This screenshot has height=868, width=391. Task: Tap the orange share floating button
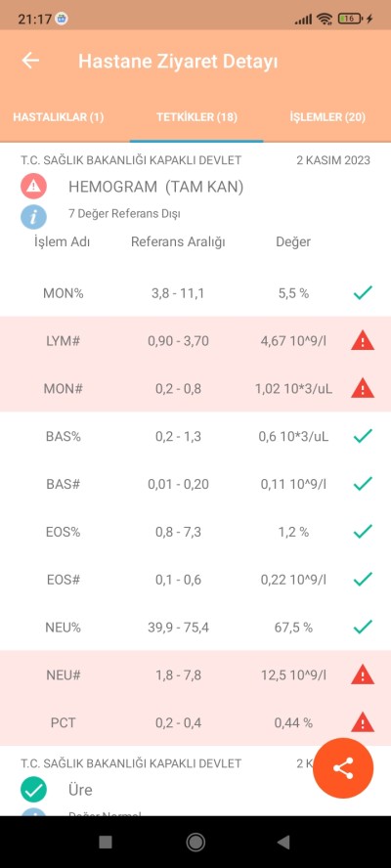pos(343,767)
